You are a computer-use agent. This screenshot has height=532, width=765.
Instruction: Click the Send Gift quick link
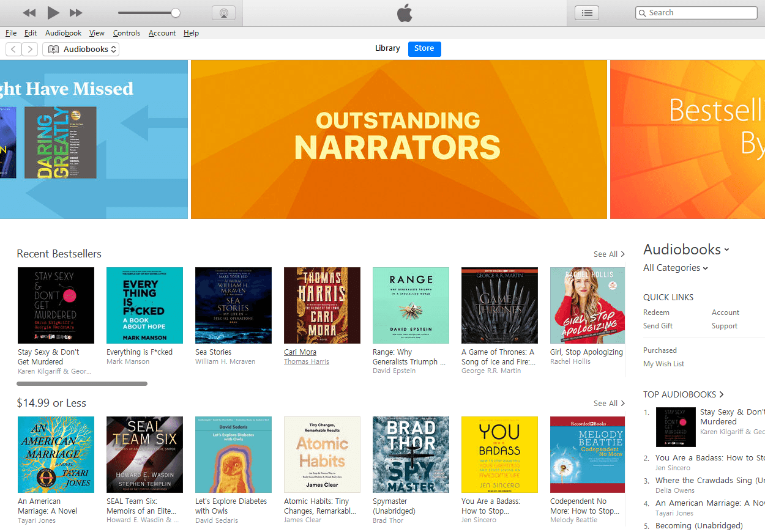coord(658,326)
